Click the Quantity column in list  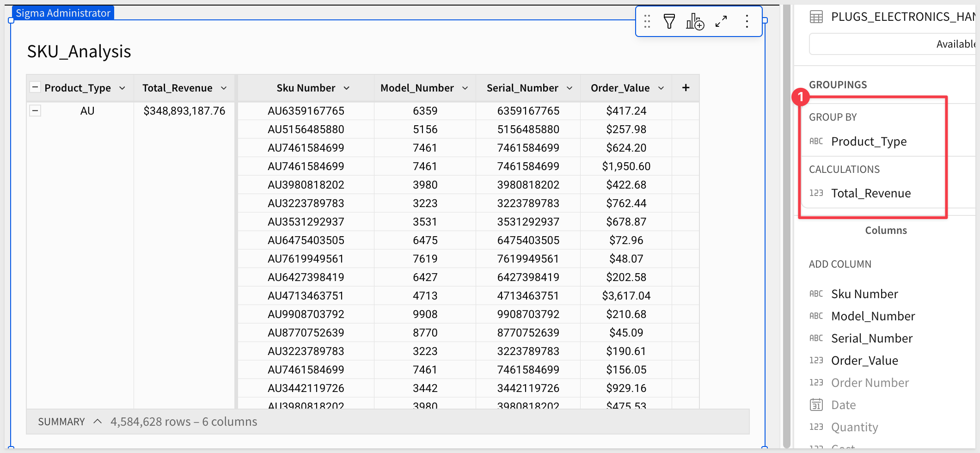tap(854, 427)
